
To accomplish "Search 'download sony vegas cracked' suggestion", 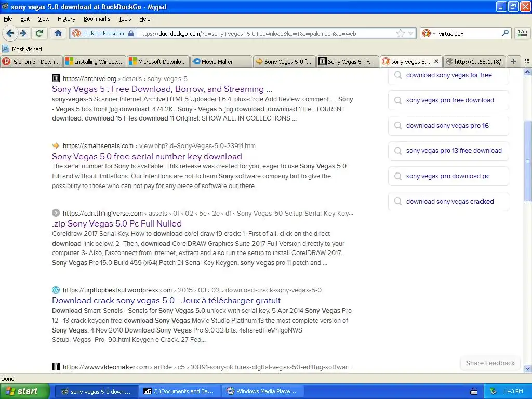I will click(448, 202).
